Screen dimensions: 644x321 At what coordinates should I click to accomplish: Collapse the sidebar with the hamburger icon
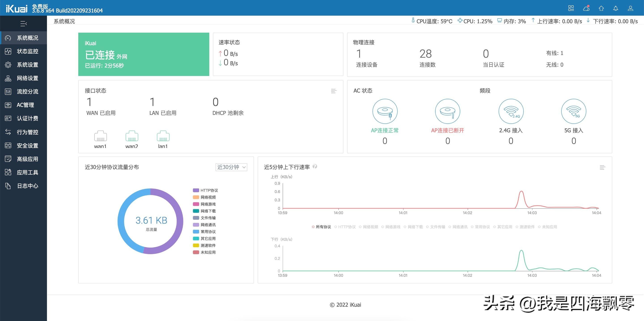pyautogui.click(x=23, y=24)
